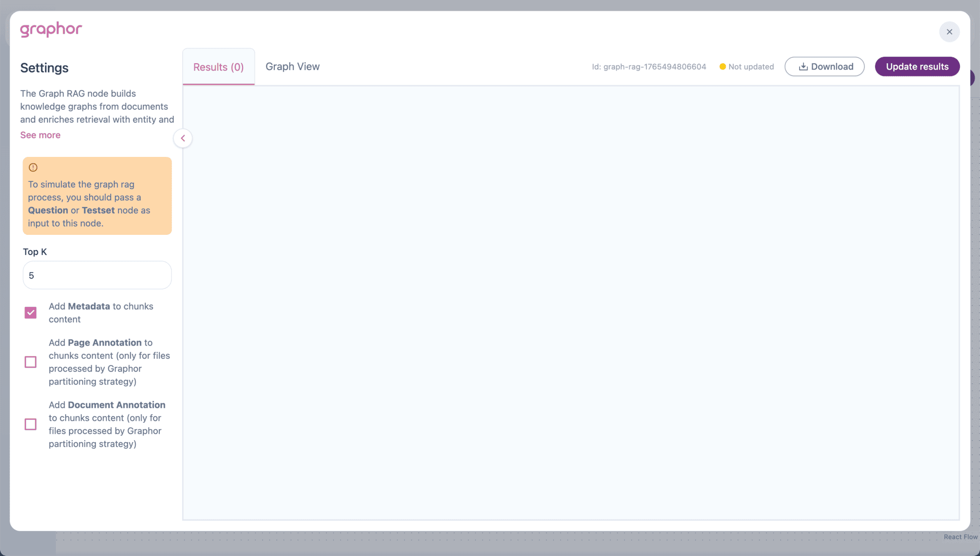Enable Add Page Annotation checkbox
Screen dimensions: 980x556
(30, 362)
